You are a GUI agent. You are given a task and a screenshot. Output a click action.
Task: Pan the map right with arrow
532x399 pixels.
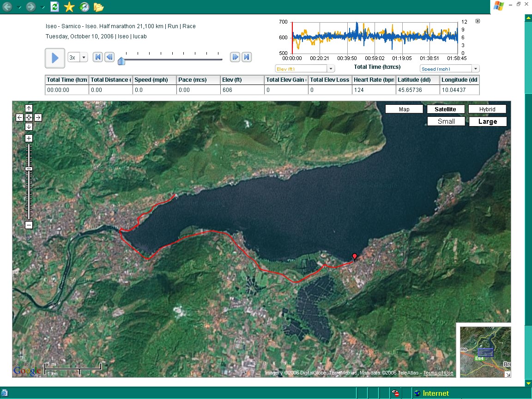click(38, 118)
